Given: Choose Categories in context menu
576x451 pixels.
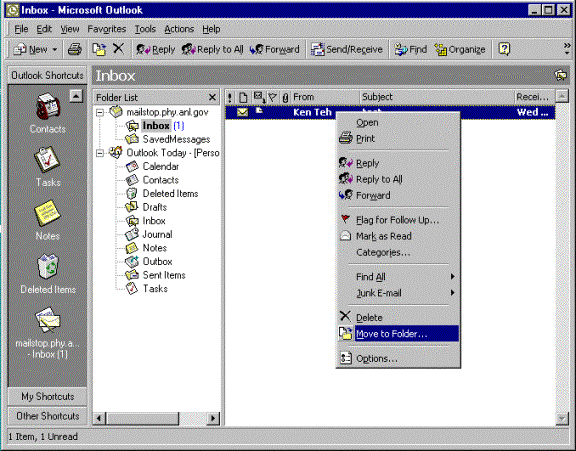Looking at the screenshot, I should 398,252.
